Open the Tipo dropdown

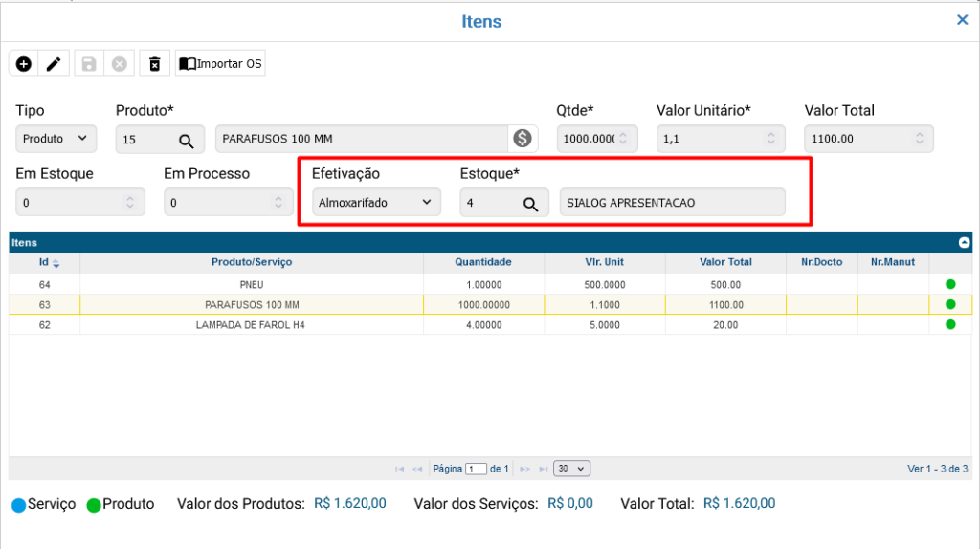point(56,139)
